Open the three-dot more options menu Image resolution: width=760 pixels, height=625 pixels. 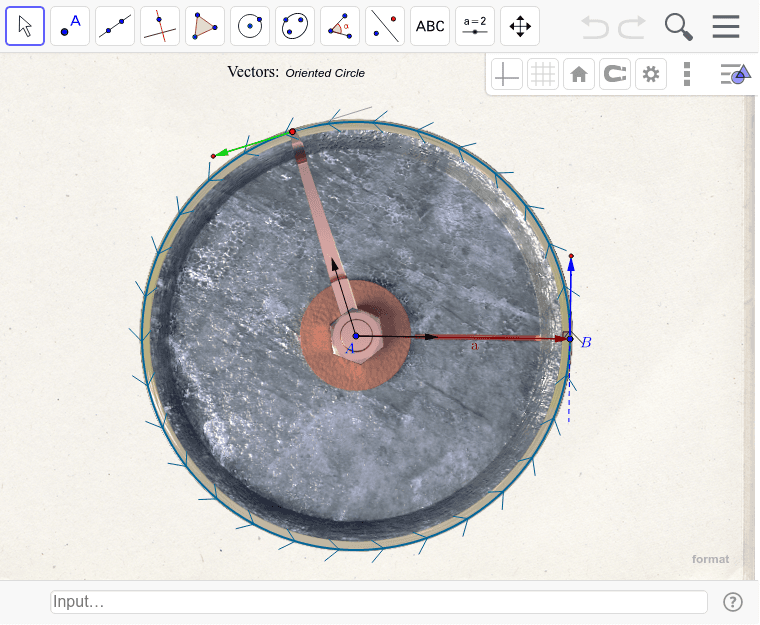[687, 74]
